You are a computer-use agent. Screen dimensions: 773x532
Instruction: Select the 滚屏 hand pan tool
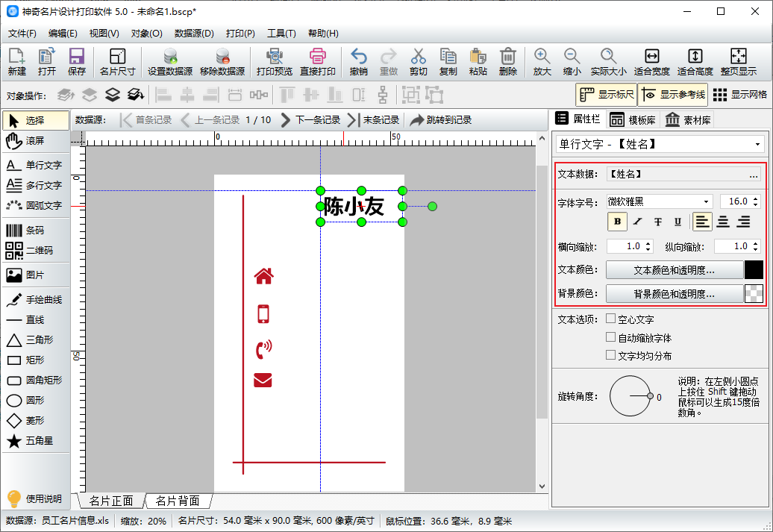[x=36, y=140]
